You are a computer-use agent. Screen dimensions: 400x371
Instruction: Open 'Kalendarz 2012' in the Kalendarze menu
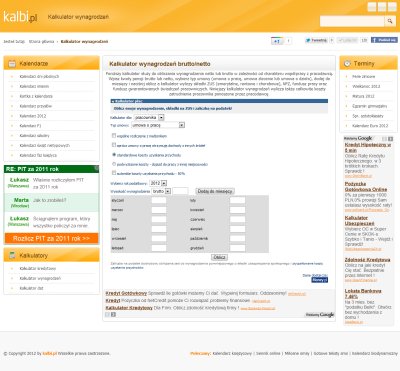tap(33, 116)
